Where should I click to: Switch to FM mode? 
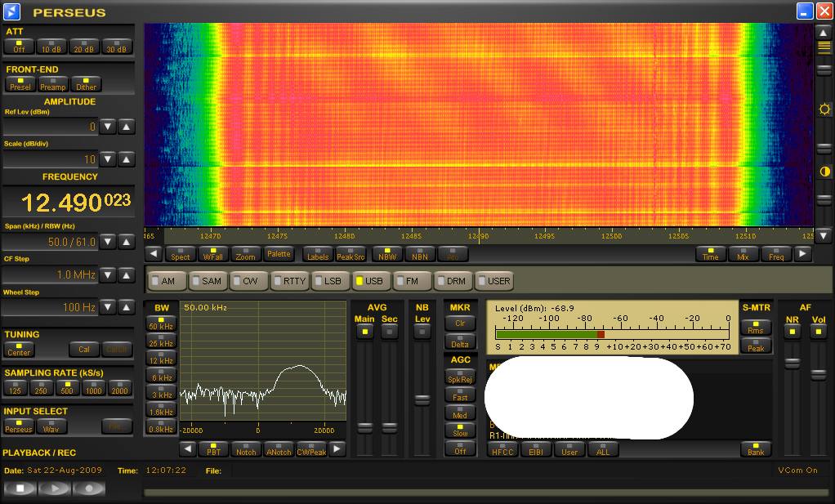point(412,280)
